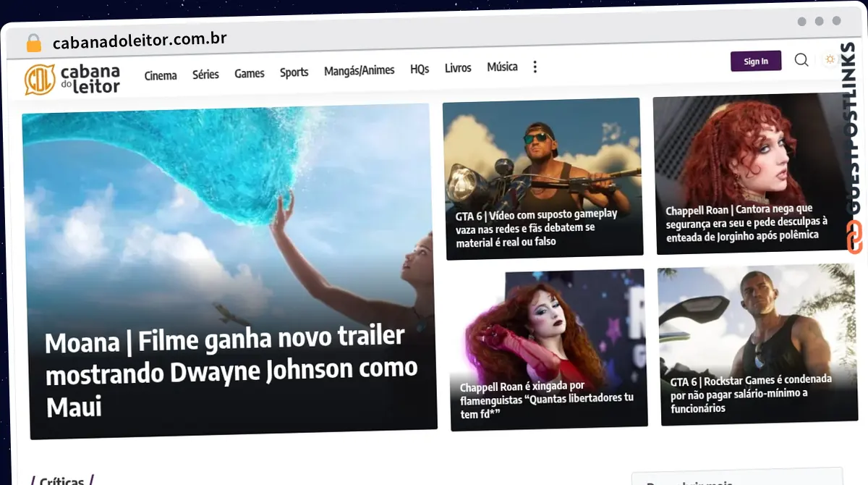Click the Críticas section heading
The height and width of the screenshot is (485, 868).
pyautogui.click(x=61, y=481)
